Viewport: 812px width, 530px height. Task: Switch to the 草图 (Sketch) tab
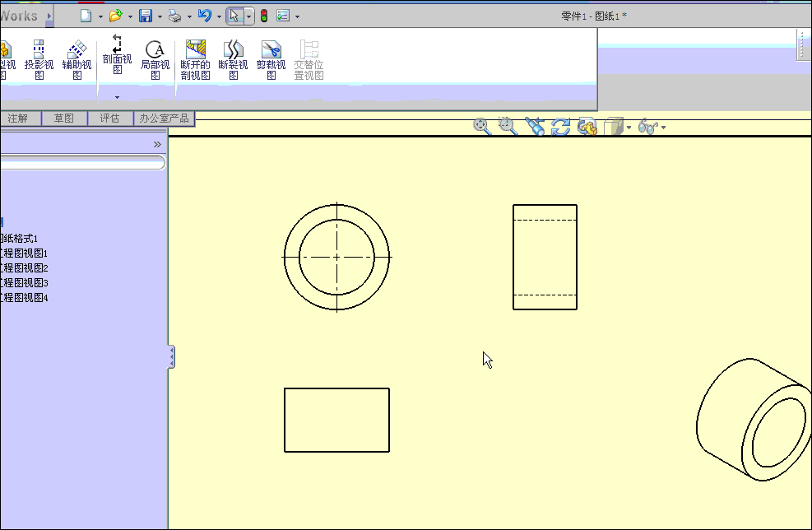point(64,119)
